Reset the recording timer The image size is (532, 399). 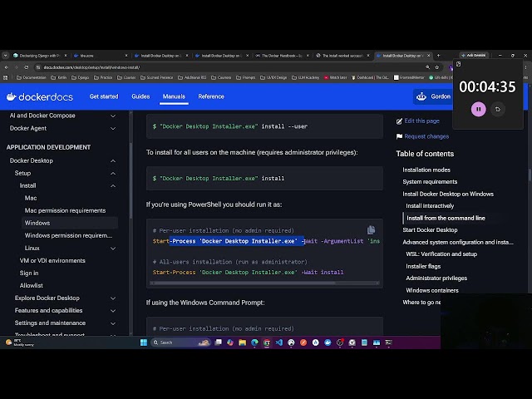(498, 109)
